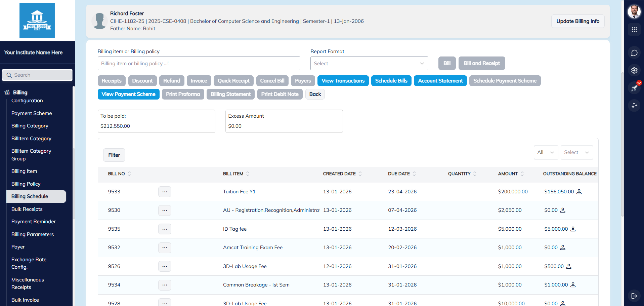
Task: Expand the Report Format dropdown
Action: (x=369, y=64)
